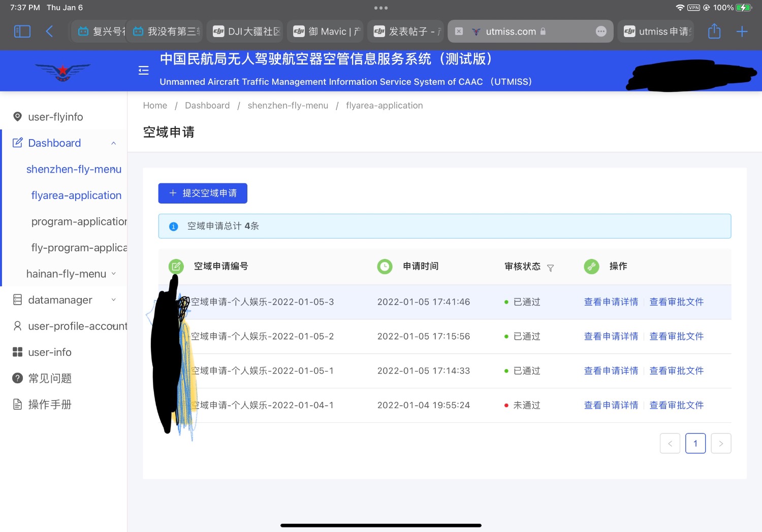
Task: Click the Dashboard breadcrumb link
Action: click(x=207, y=106)
